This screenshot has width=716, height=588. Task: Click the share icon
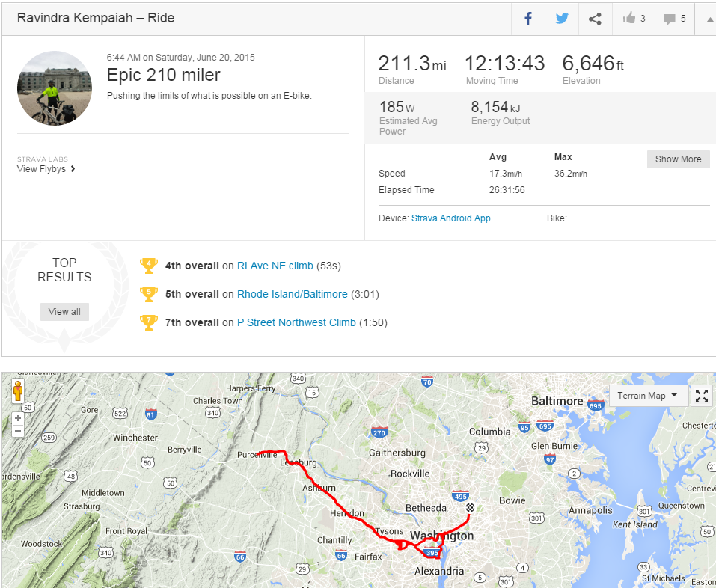point(595,19)
